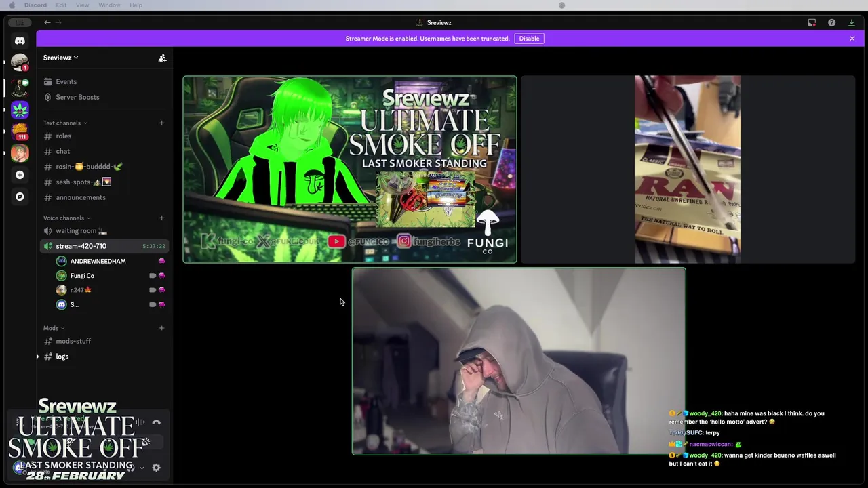868x488 pixels.
Task: Select user S... in voice list
Action: tap(111, 304)
